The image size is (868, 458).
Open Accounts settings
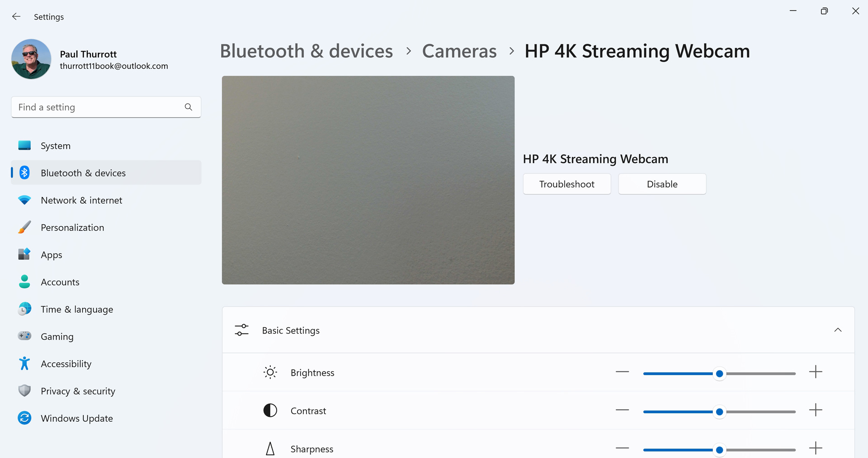point(106,282)
